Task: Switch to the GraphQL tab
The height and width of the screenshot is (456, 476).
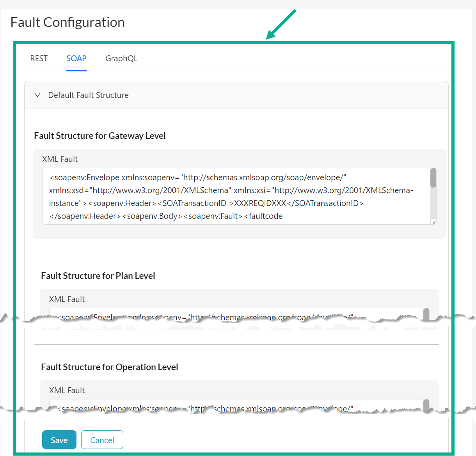Action: (121, 59)
